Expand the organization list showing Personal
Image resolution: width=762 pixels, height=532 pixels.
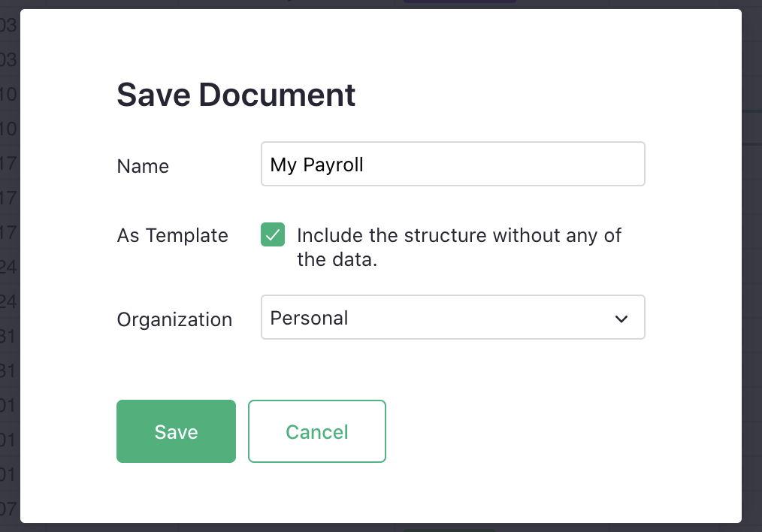pyautogui.click(x=452, y=317)
